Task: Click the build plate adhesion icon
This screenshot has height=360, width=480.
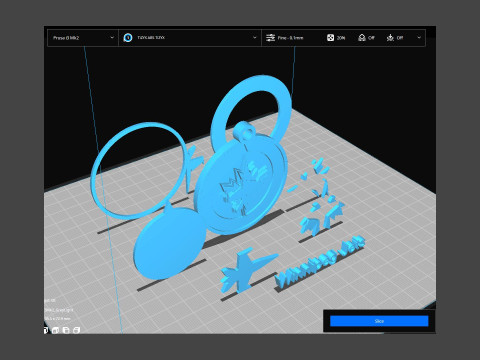Action: [390, 38]
